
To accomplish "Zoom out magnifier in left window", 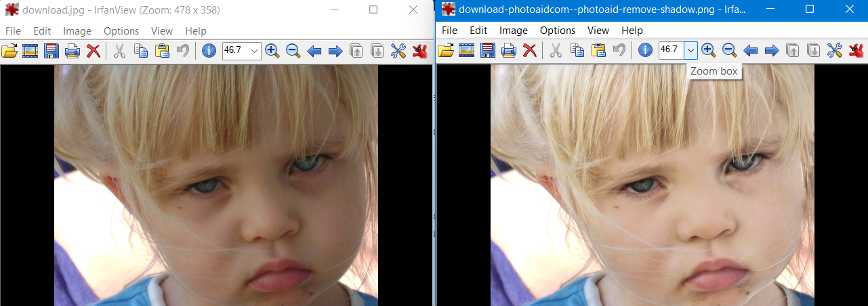I will coord(293,51).
